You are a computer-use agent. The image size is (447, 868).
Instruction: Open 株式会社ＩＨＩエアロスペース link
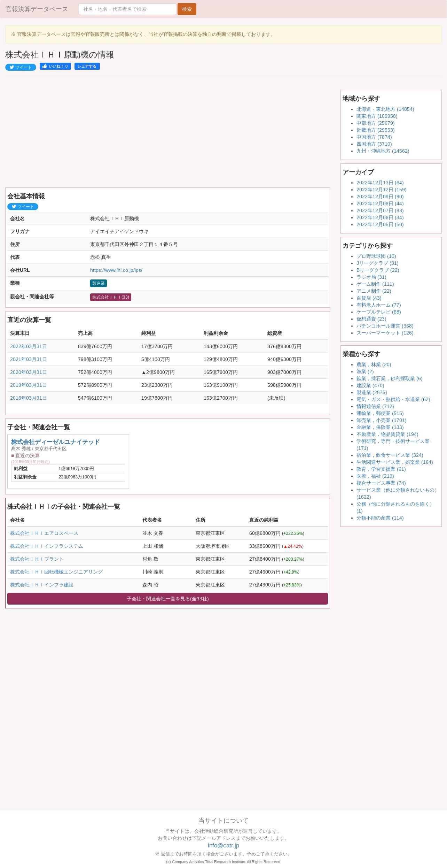pyautogui.click(x=44, y=533)
